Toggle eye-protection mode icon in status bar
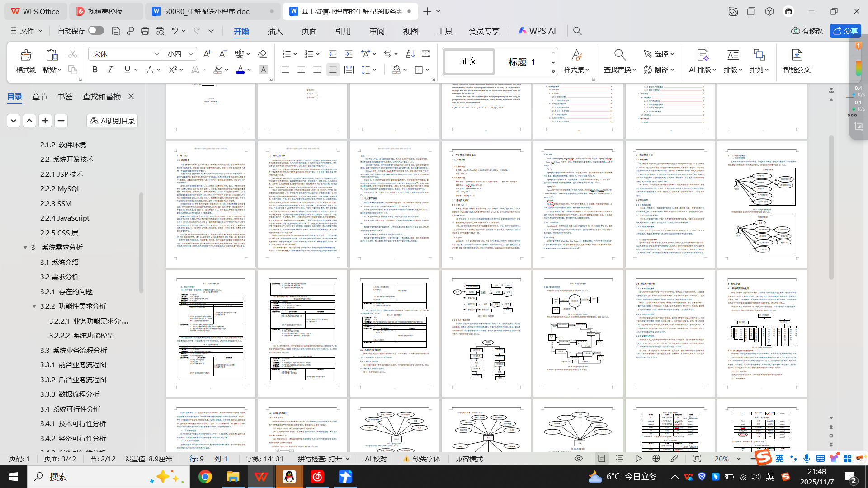 (x=578, y=459)
